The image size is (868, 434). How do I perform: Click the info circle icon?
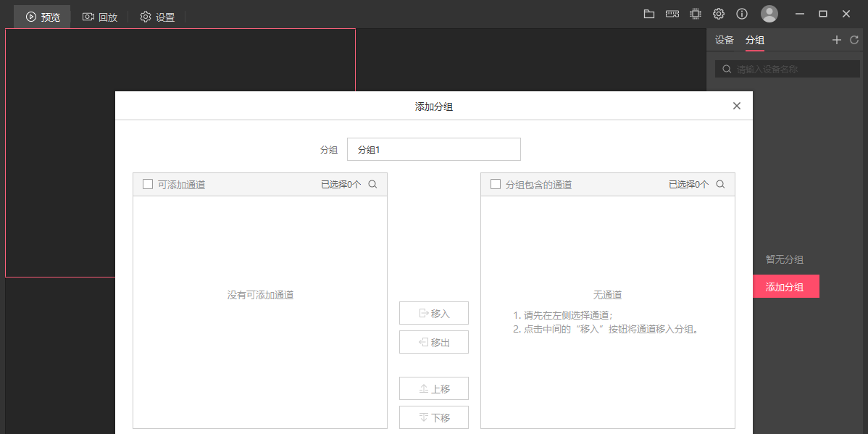[x=742, y=14]
